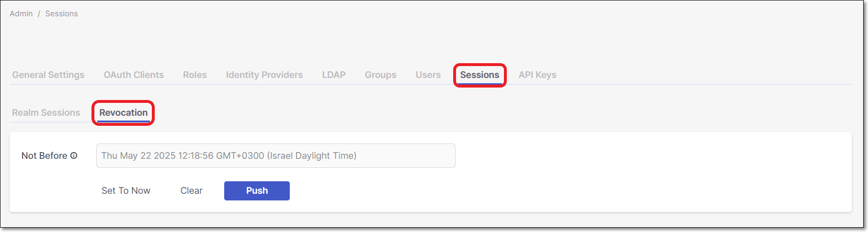Click the Not Before info icon
Image resolution: width=868 pixels, height=232 pixels.
(x=74, y=155)
